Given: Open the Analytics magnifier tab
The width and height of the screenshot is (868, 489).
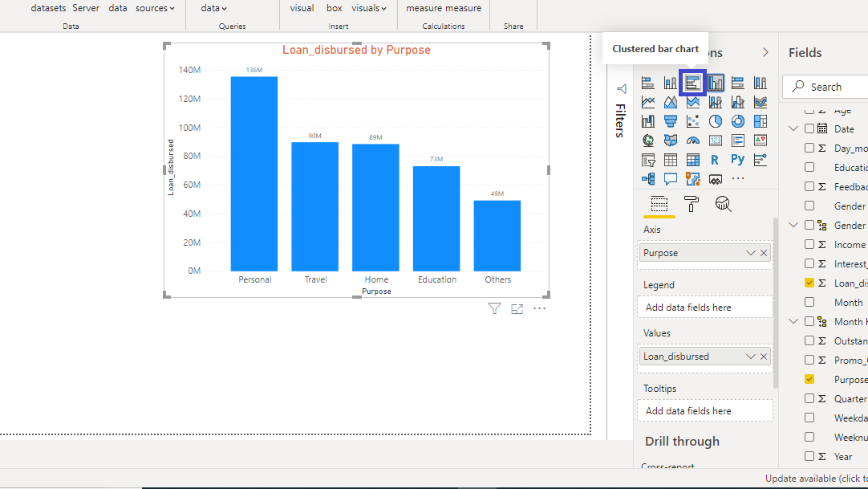Looking at the screenshot, I should 723,204.
